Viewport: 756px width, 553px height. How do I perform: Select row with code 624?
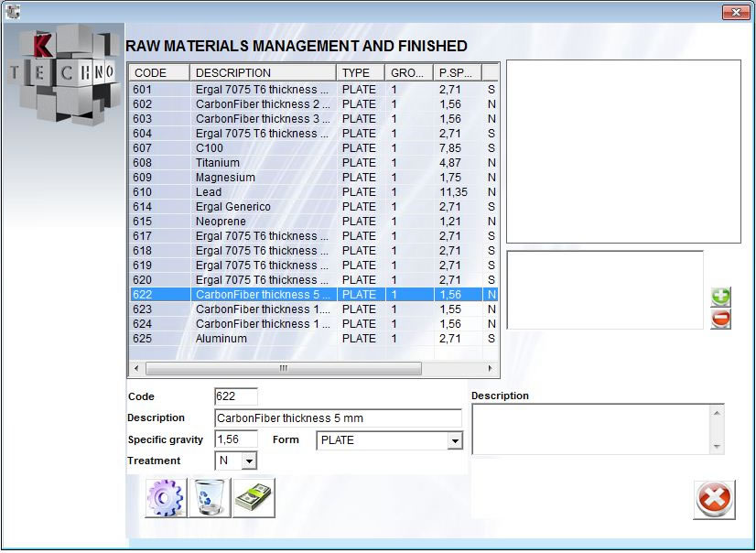314,324
